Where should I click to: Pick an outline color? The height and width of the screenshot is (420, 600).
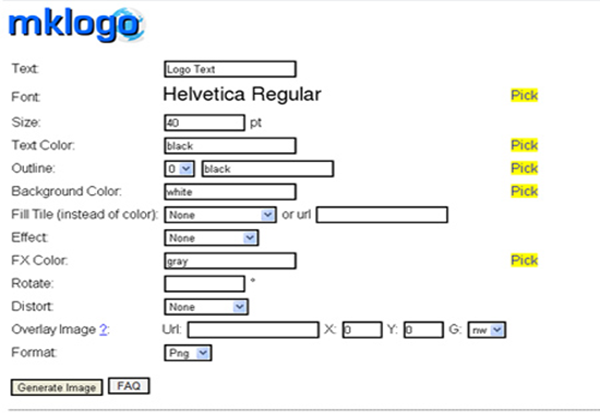[524, 168]
